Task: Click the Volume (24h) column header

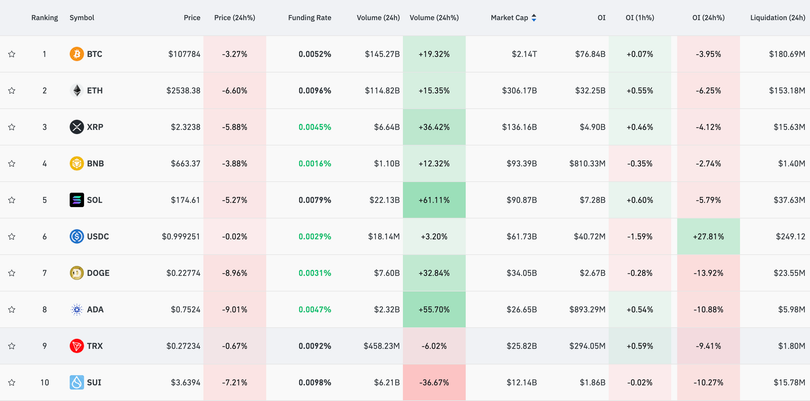Action: pos(380,18)
